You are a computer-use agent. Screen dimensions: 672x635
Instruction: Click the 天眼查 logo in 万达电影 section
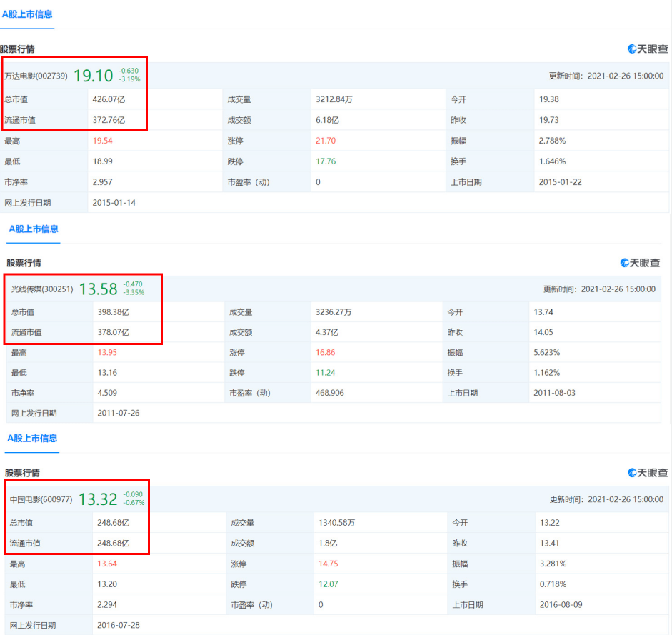(648, 49)
